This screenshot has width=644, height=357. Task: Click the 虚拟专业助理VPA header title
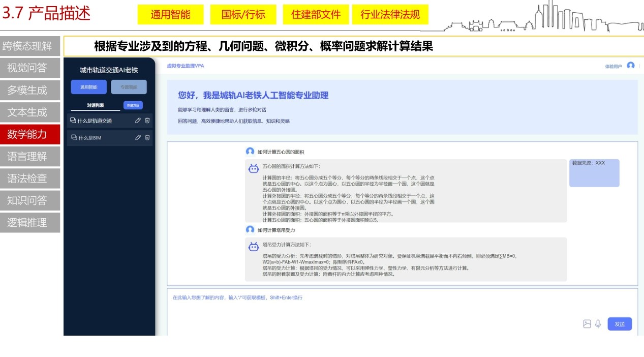(x=186, y=66)
